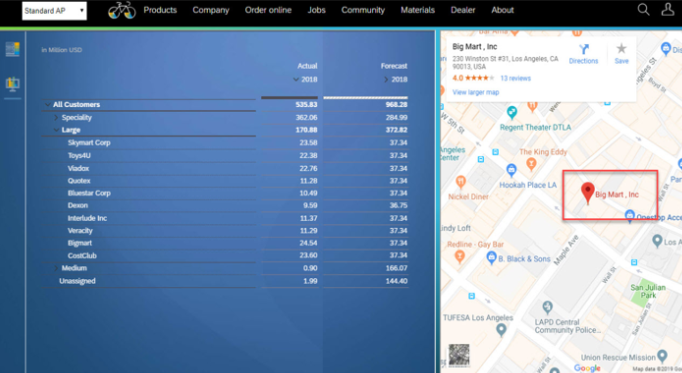Select the Bigmart customer row
This screenshot has width=682, height=373.
[225, 243]
